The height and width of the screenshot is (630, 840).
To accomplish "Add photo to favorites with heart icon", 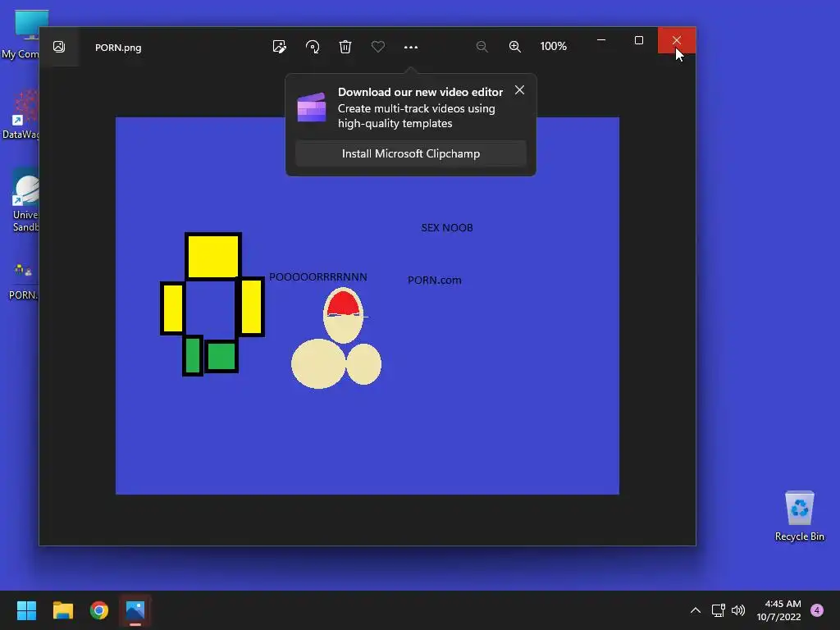I will (377, 47).
